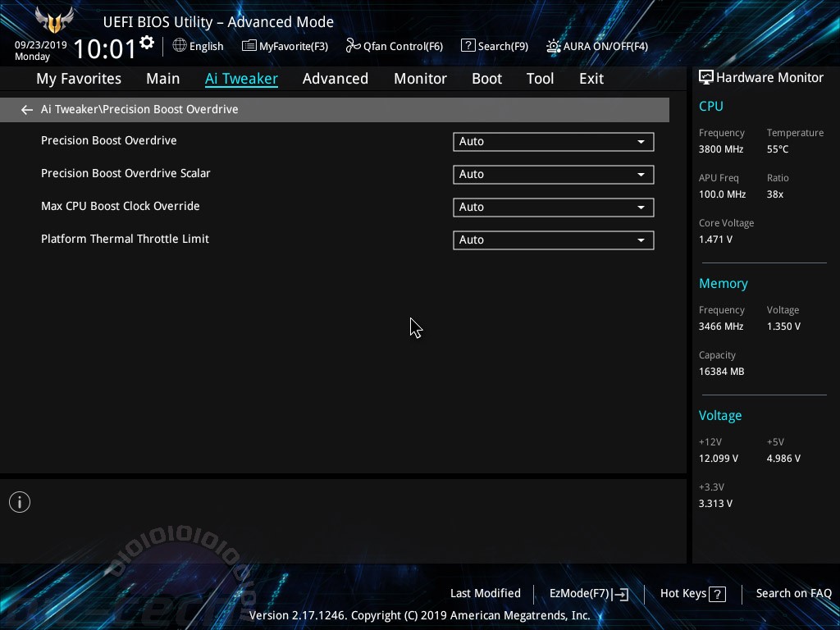Click the Qfan Control fan icon
The width and height of the screenshot is (840, 630).
pos(353,46)
